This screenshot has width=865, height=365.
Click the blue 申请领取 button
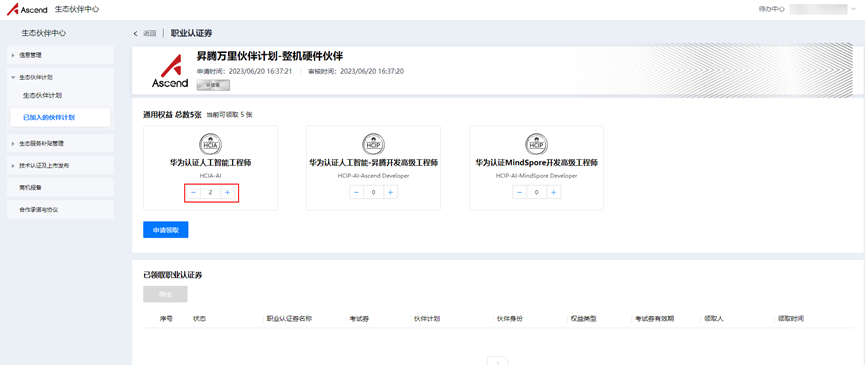pyautogui.click(x=165, y=230)
